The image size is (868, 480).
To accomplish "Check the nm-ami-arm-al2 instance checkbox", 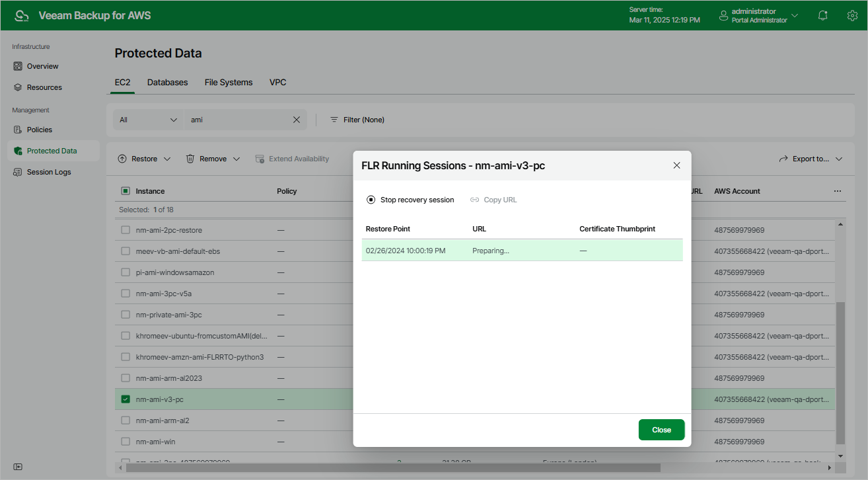I will pos(126,420).
